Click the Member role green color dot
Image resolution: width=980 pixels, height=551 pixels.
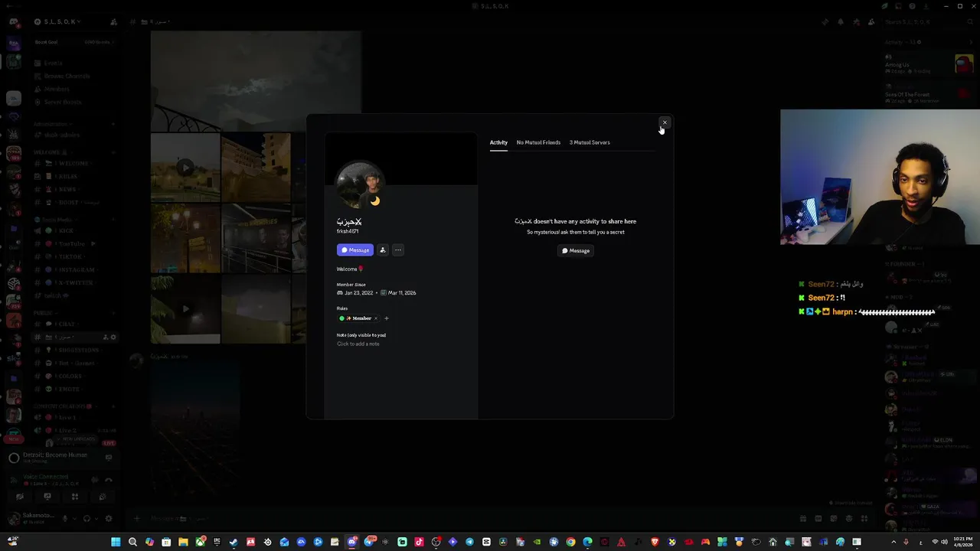point(342,318)
